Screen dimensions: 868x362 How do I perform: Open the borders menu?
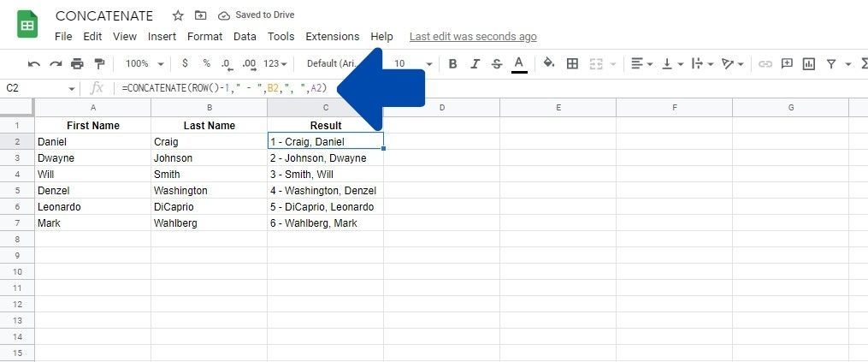(x=572, y=63)
